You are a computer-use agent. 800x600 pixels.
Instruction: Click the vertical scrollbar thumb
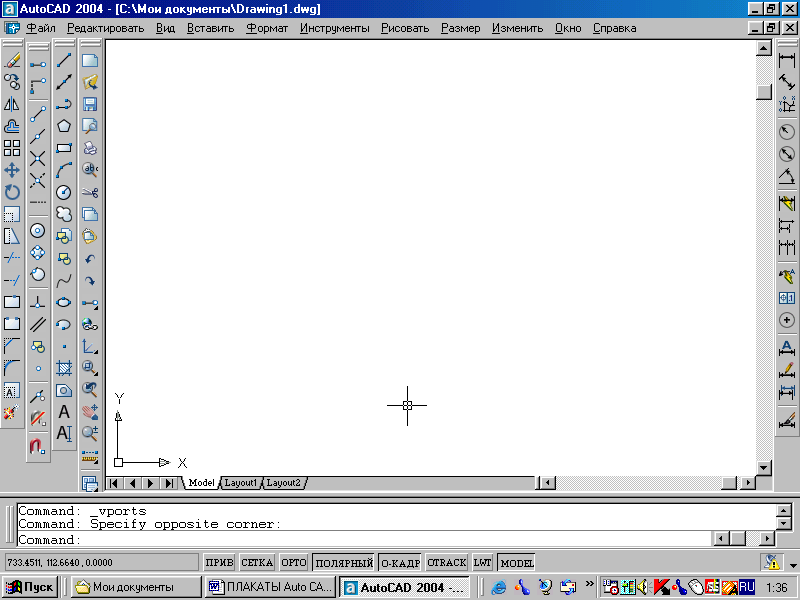pos(764,92)
